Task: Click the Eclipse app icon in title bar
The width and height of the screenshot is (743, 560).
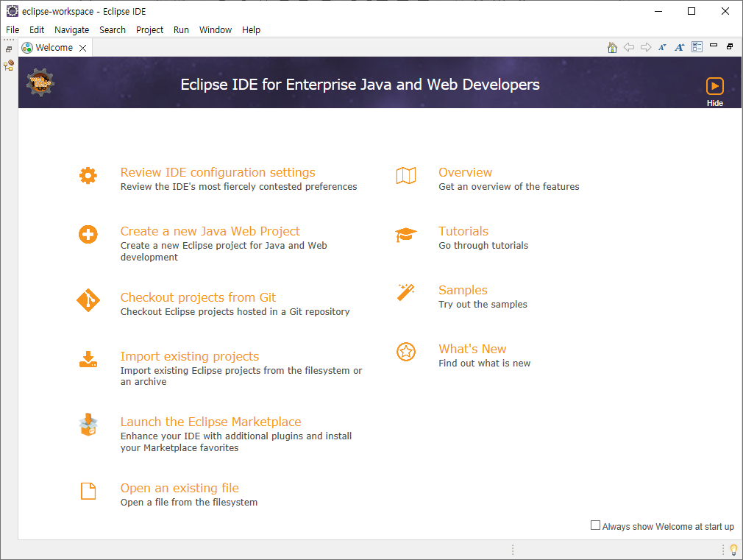Action: tap(13, 11)
